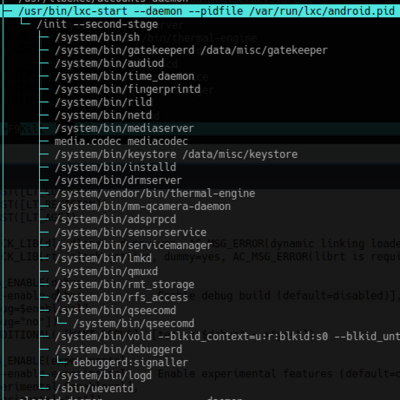Select the media.codec mediacodec process

coord(121,141)
